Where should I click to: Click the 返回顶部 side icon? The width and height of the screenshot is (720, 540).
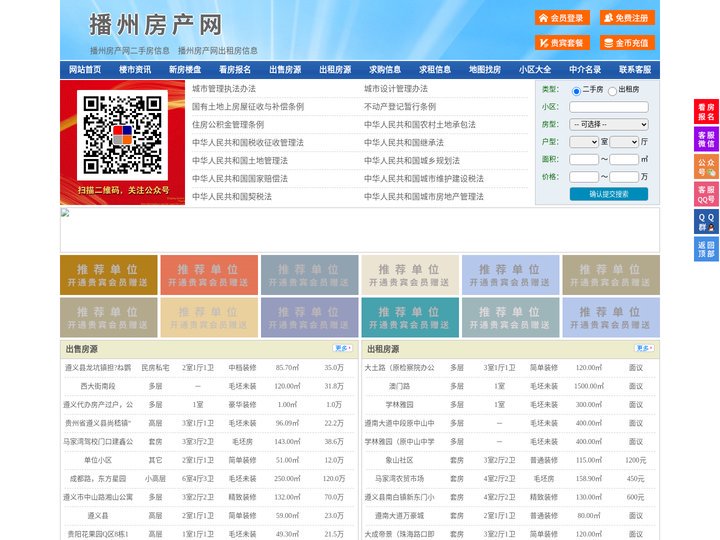click(x=706, y=249)
